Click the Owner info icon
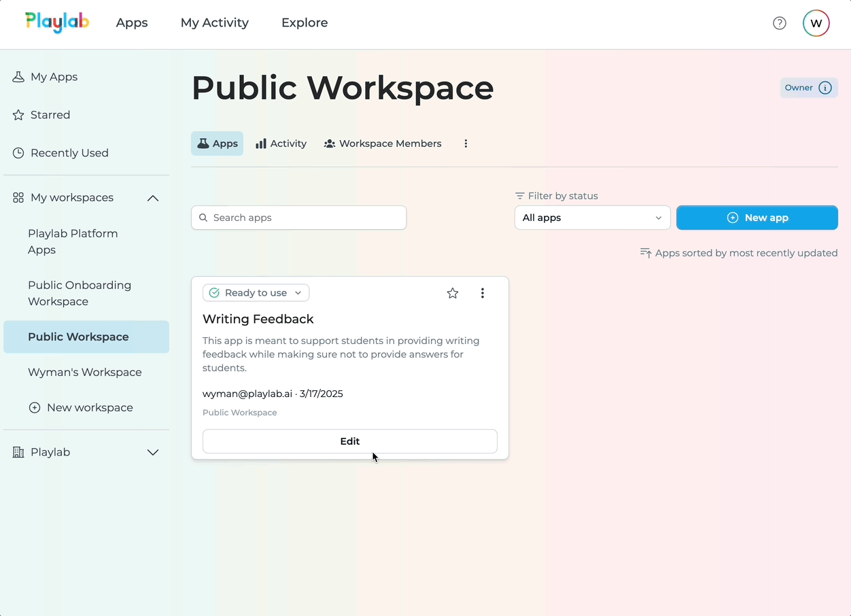Viewport: 851px width, 616px height. 825,88
